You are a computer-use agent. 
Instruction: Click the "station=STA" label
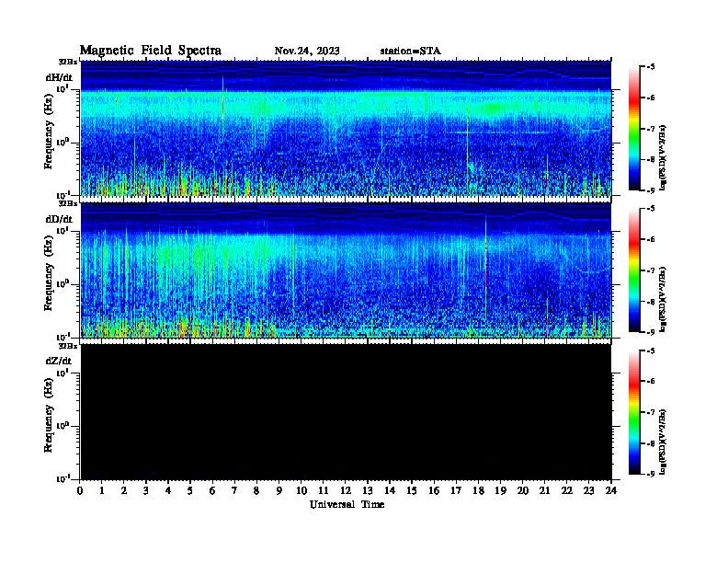point(410,51)
